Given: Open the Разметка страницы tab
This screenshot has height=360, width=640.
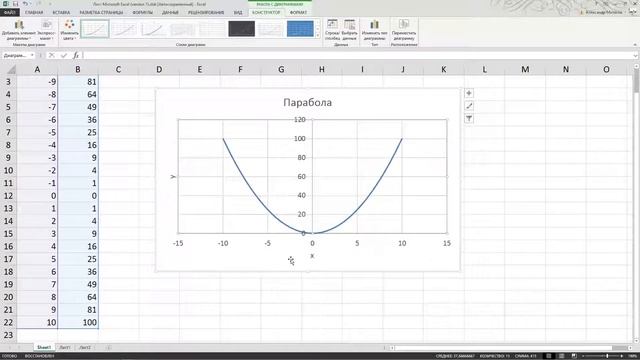Looking at the screenshot, I should tap(101, 12).
